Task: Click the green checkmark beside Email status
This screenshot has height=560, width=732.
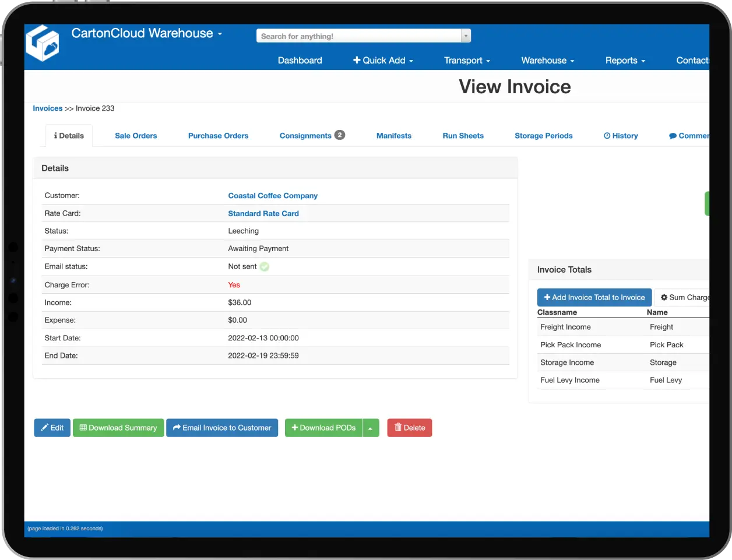Action: pyautogui.click(x=265, y=266)
